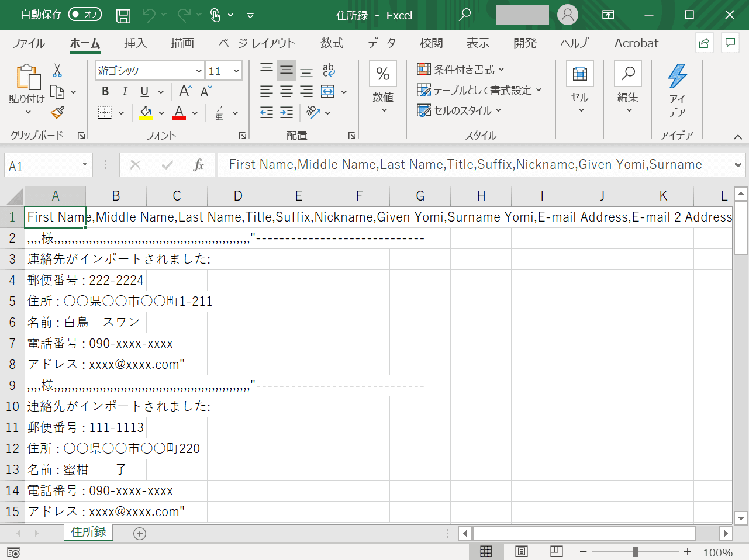Click Merge and Center icon

click(328, 91)
